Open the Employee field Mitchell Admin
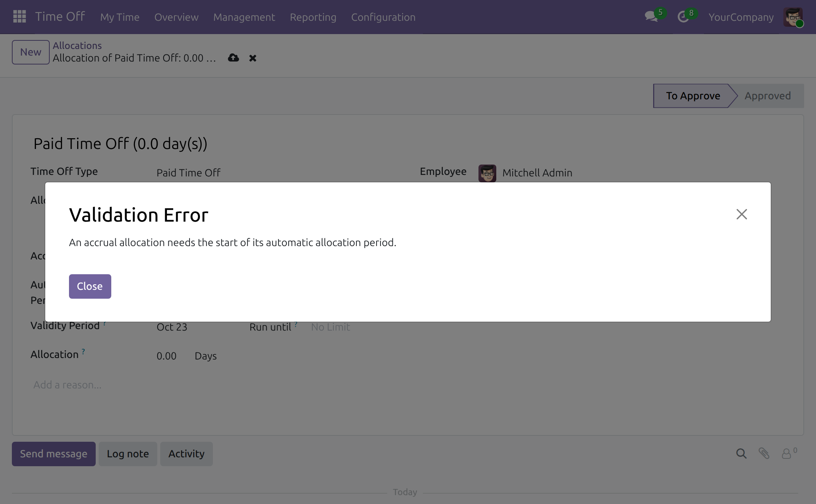The image size is (816, 504). point(537,173)
